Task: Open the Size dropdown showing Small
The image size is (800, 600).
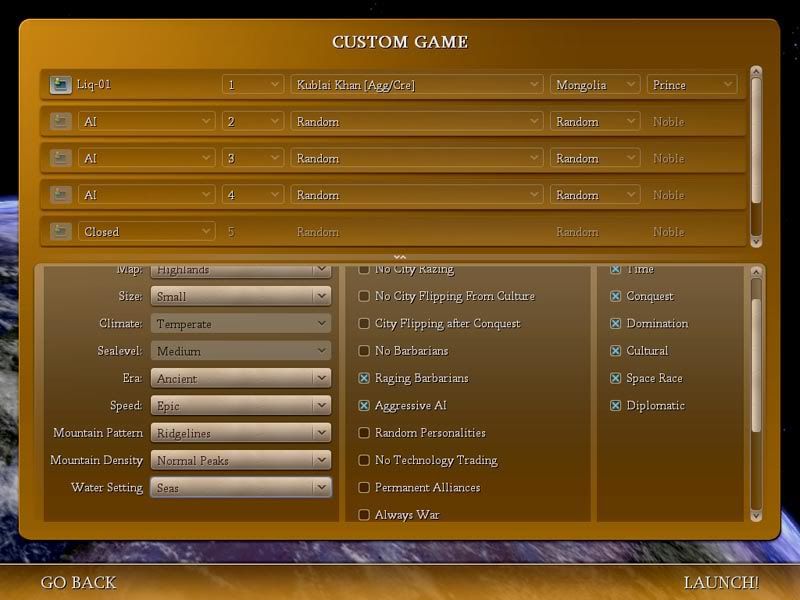Action: [241, 296]
